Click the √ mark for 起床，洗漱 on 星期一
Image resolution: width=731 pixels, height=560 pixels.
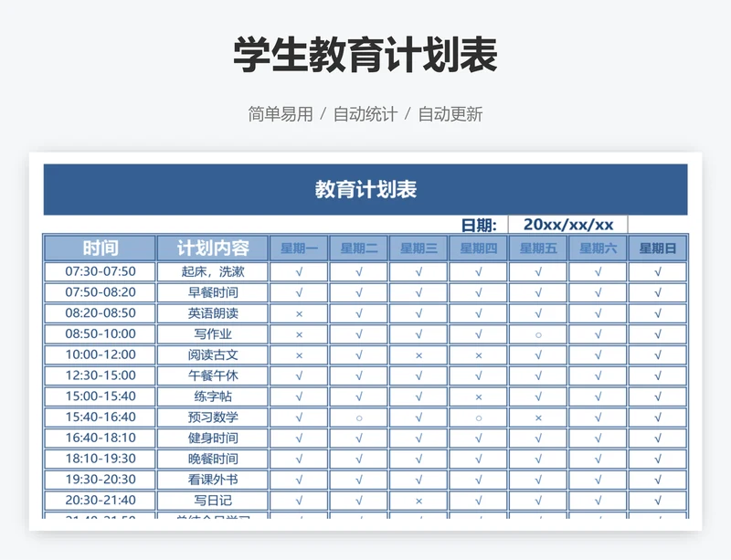click(x=300, y=272)
